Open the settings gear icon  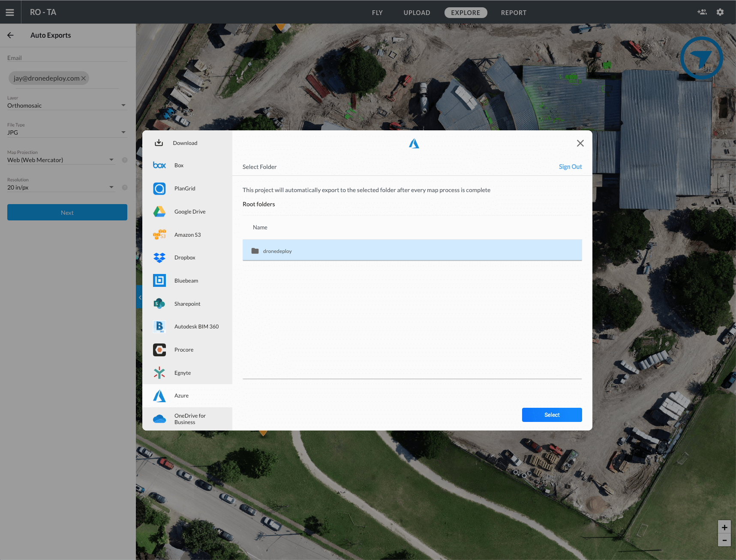click(x=720, y=12)
